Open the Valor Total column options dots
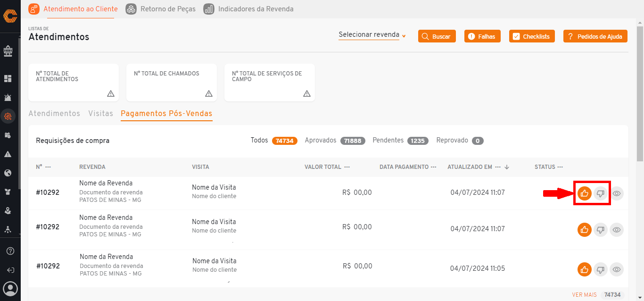This screenshot has height=301, width=644. tap(347, 167)
